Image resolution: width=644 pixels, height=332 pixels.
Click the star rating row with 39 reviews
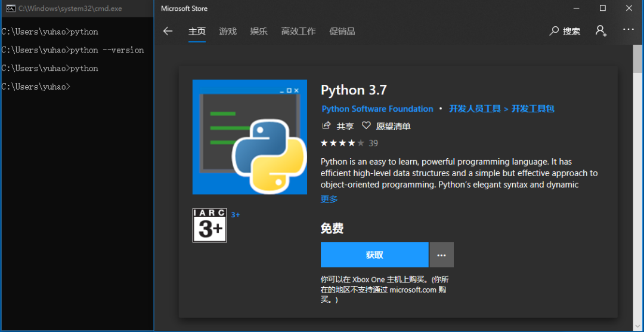coord(349,143)
